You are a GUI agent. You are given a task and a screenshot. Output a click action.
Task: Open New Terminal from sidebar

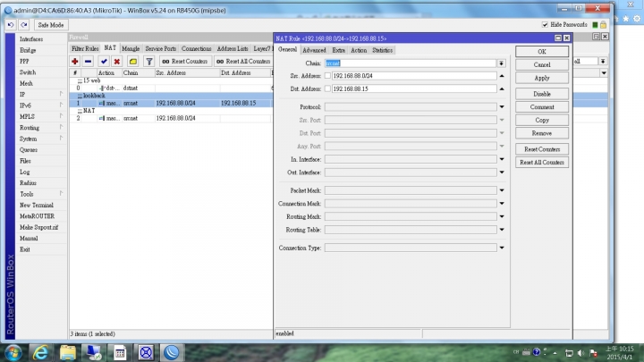[x=37, y=206]
